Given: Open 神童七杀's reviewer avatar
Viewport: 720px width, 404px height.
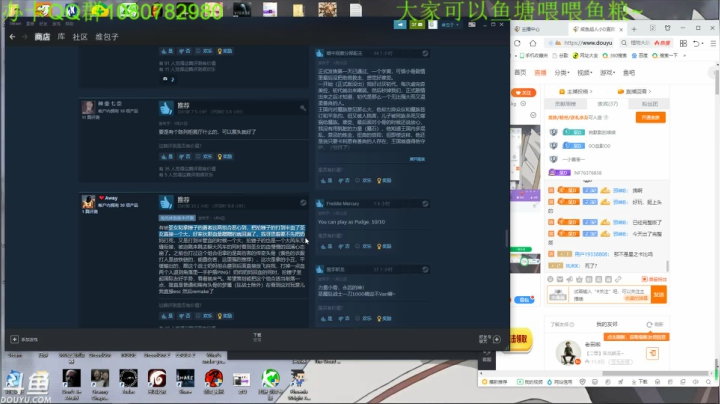Looking at the screenshot, I should (x=88, y=107).
